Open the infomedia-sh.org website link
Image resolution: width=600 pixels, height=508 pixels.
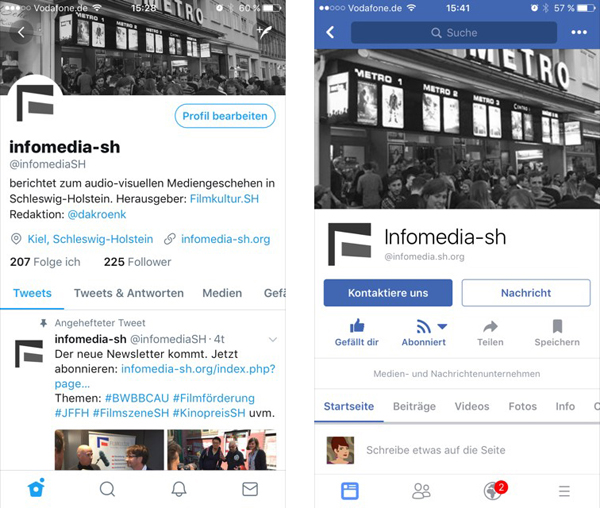(x=225, y=239)
